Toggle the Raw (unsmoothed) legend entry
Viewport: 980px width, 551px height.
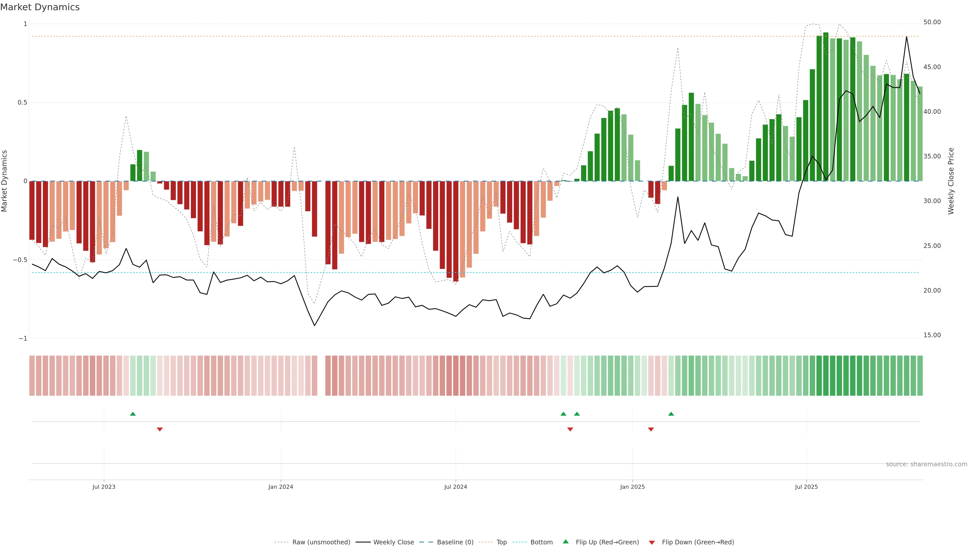(321, 542)
